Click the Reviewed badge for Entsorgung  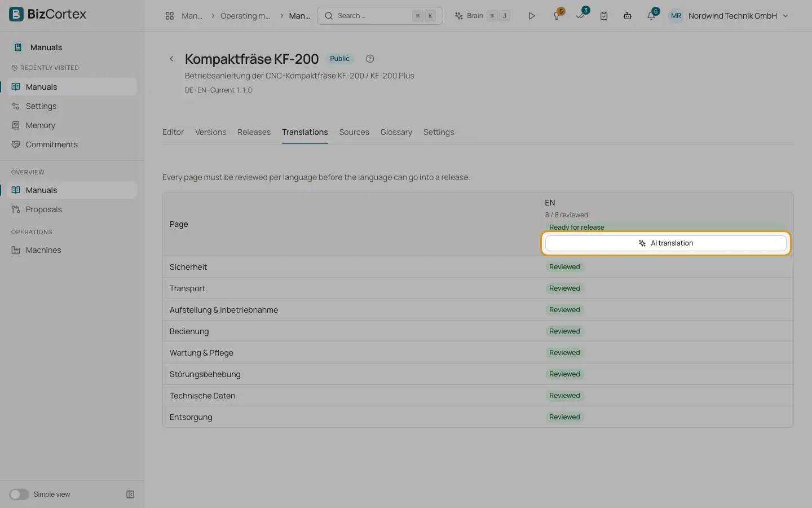click(564, 417)
